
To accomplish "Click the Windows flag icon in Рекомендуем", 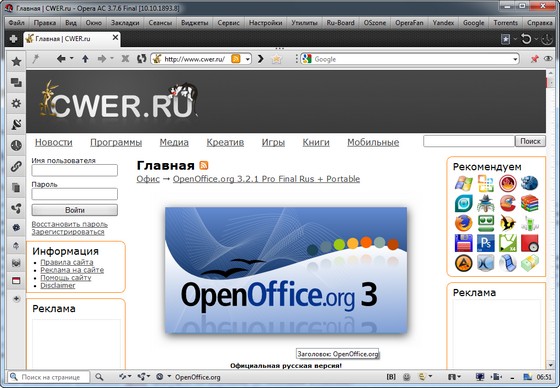I will (464, 183).
